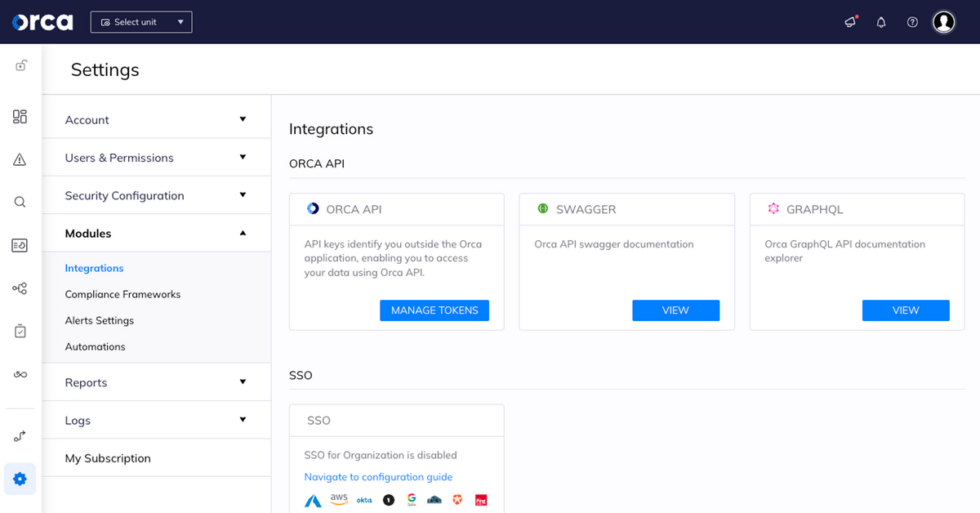The width and height of the screenshot is (980, 513).
Task: Click the Orca logo
Action: coord(42,22)
